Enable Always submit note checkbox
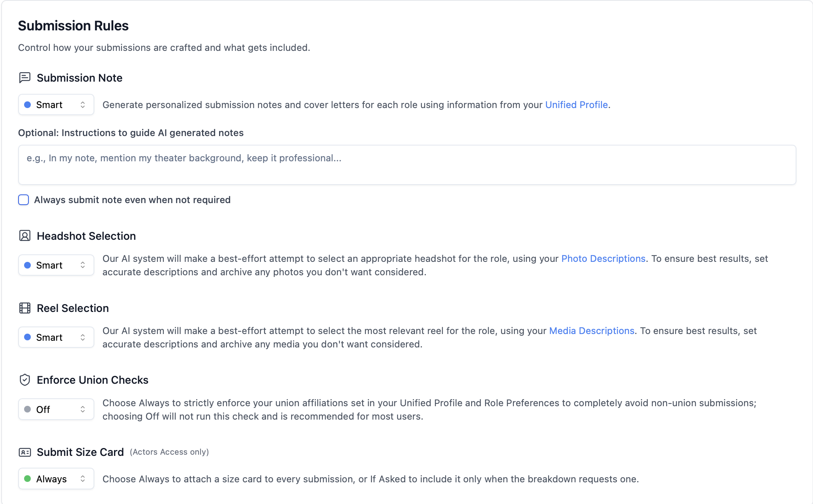 [24, 200]
